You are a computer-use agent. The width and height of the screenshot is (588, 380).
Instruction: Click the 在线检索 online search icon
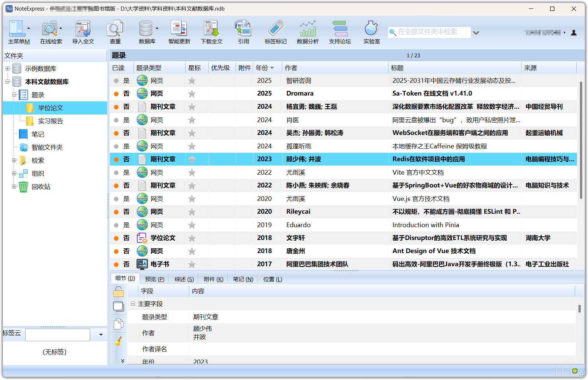pos(49,28)
